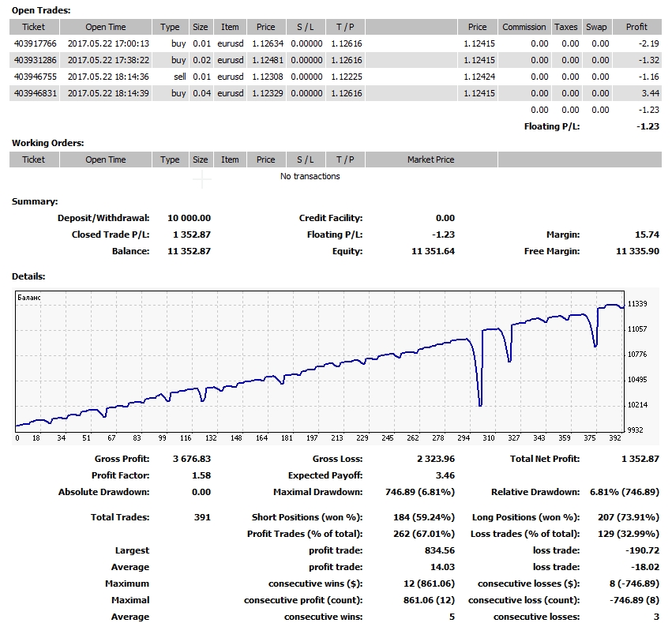Image resolution: width=672 pixels, height=623 pixels.
Task: Click the Profit Factor value 1.58
Action: tap(202, 475)
